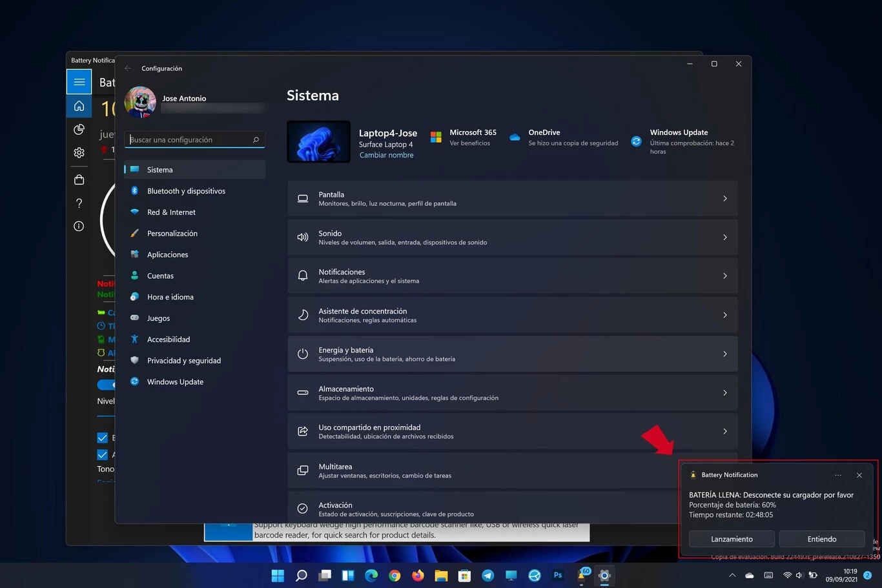Click the three-dots options on battery toast
The image size is (882, 588).
837,475
